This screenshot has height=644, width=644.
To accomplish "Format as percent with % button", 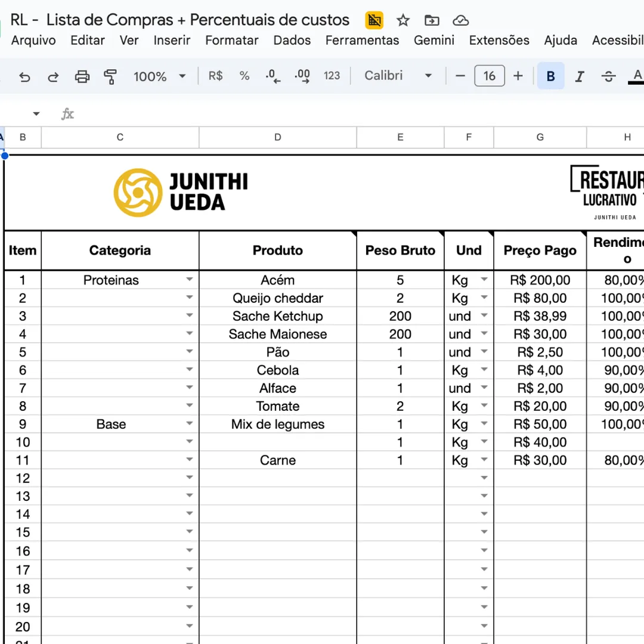I will [x=244, y=76].
